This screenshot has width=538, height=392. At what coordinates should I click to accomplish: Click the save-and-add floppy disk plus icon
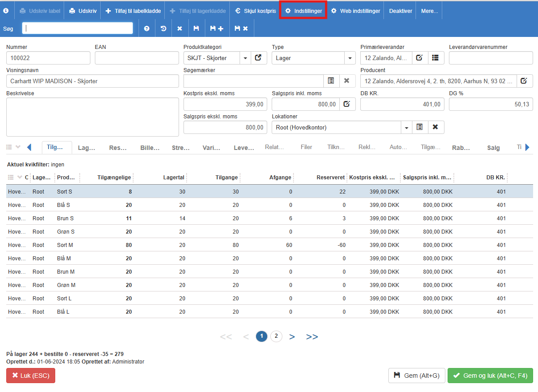[x=216, y=28]
